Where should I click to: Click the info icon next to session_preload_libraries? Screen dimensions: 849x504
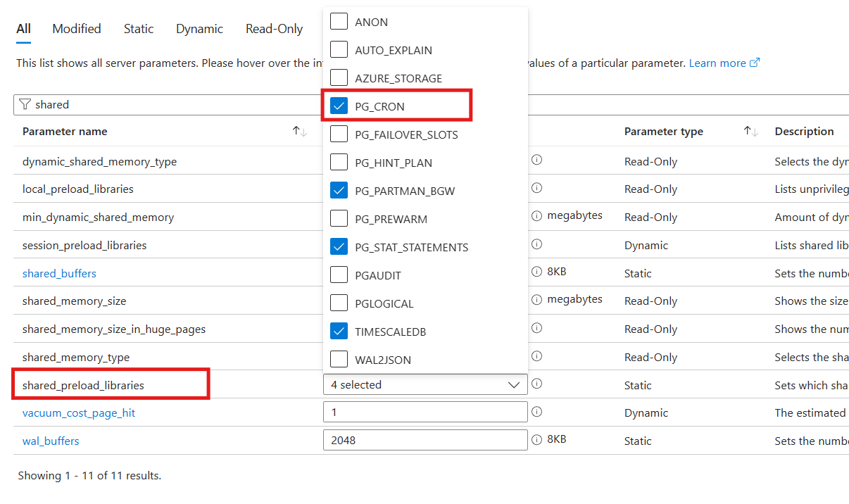tap(536, 244)
